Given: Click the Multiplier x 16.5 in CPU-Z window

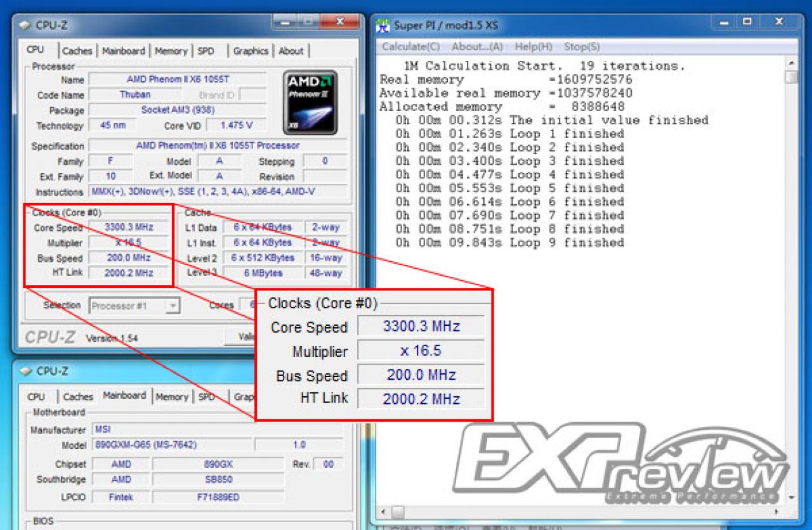Looking at the screenshot, I should (129, 242).
